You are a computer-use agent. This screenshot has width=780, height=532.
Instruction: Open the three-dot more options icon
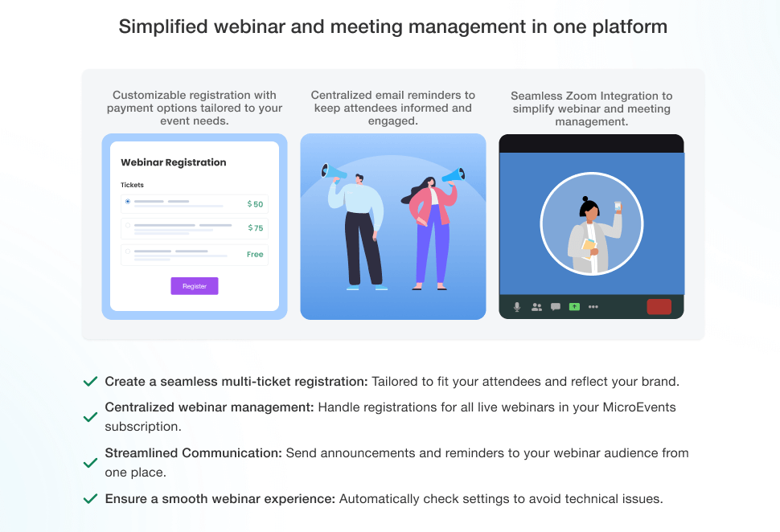593,307
